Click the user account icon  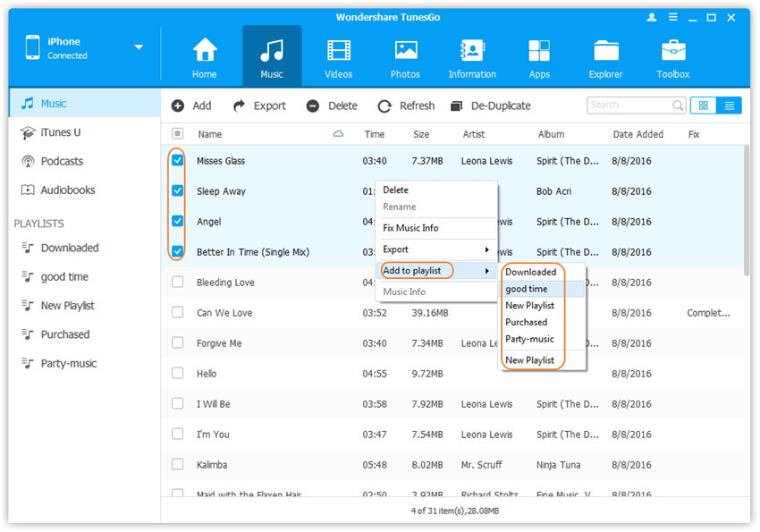652,18
